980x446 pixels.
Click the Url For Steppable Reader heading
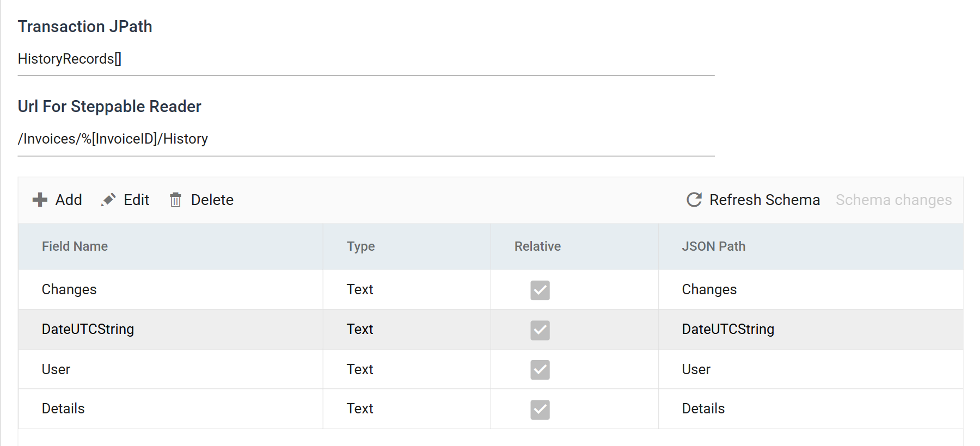point(109,106)
